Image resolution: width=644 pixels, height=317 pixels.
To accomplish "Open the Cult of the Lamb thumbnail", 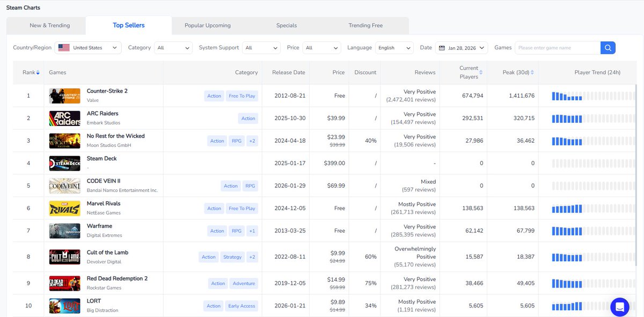I will coord(65,257).
